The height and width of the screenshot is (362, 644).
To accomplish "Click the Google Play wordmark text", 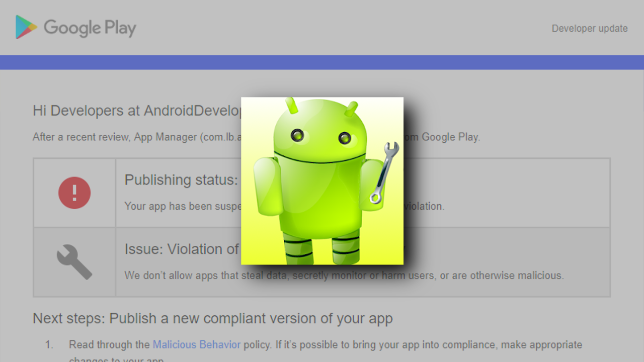I will tap(90, 28).
